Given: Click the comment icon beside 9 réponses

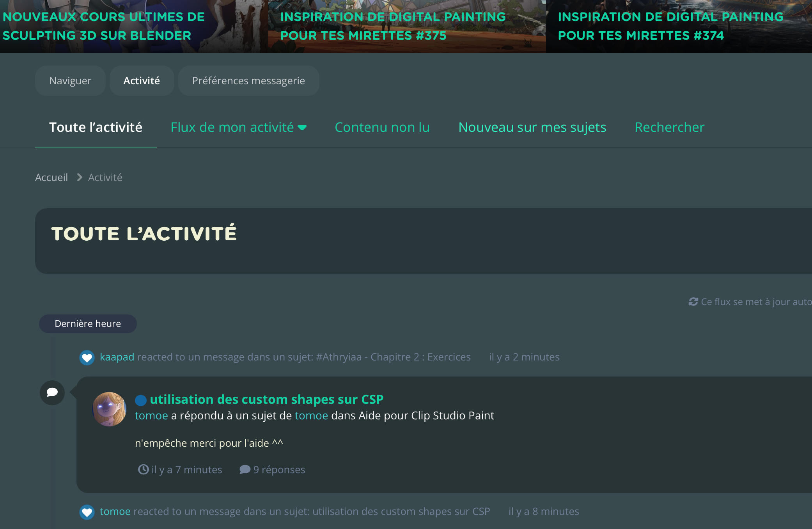Looking at the screenshot, I should click(245, 469).
